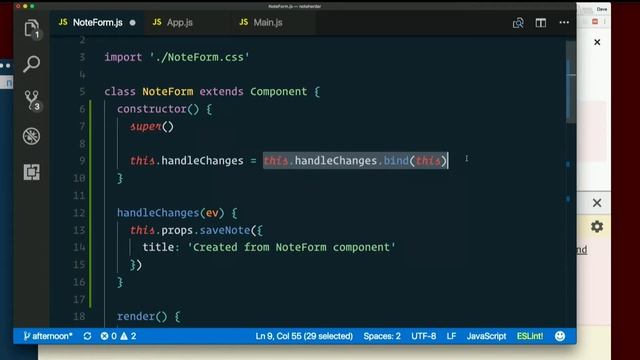This screenshot has width=640, height=360.
Task: Change line ending via LF
Action: pos(451,336)
